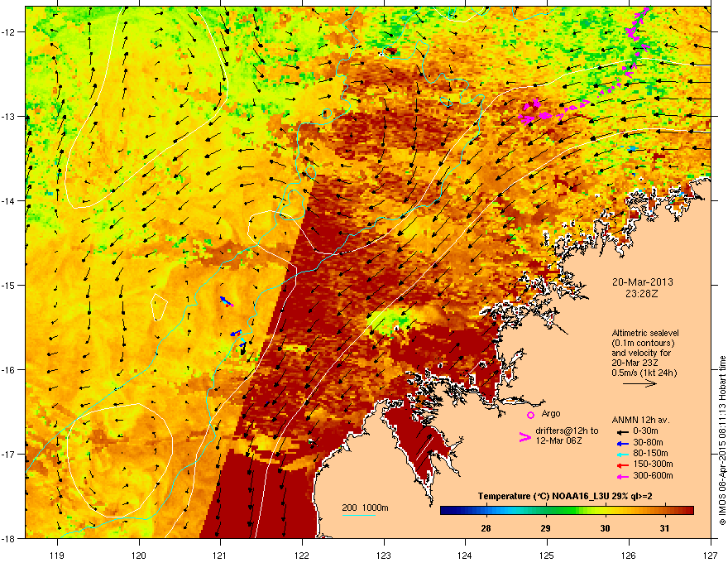Click the temperature color bar near 30

(x=605, y=511)
